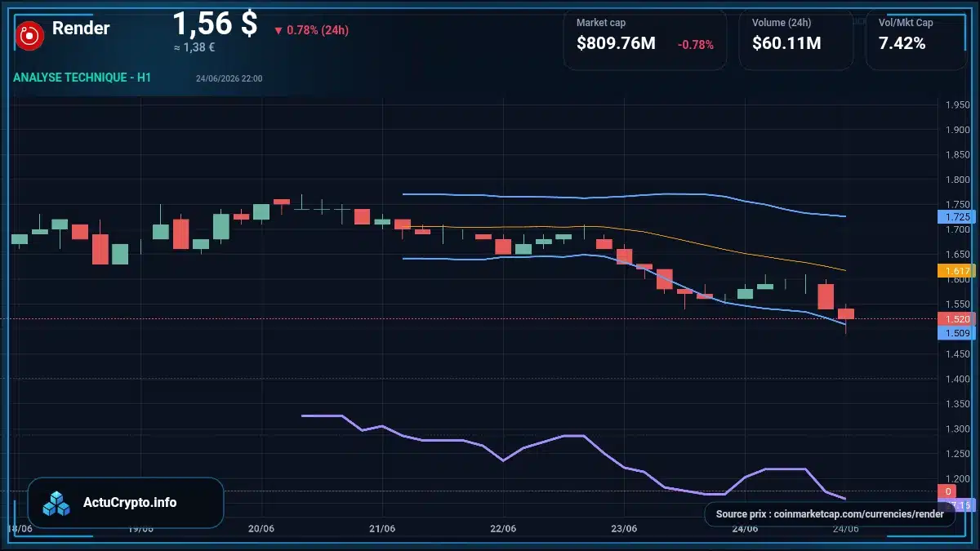This screenshot has height=551, width=980.
Task: Click the 23/06 date axis label
Action: (x=624, y=529)
